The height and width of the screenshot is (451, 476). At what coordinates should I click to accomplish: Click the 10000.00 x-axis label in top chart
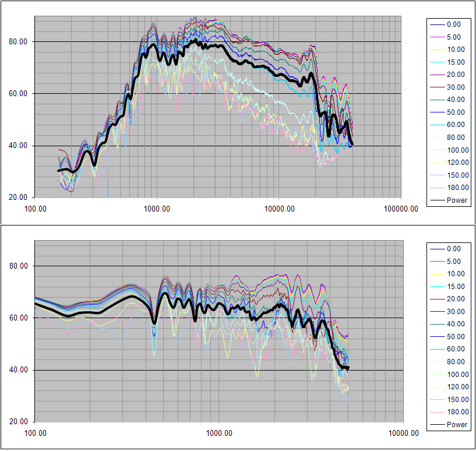[279, 209]
